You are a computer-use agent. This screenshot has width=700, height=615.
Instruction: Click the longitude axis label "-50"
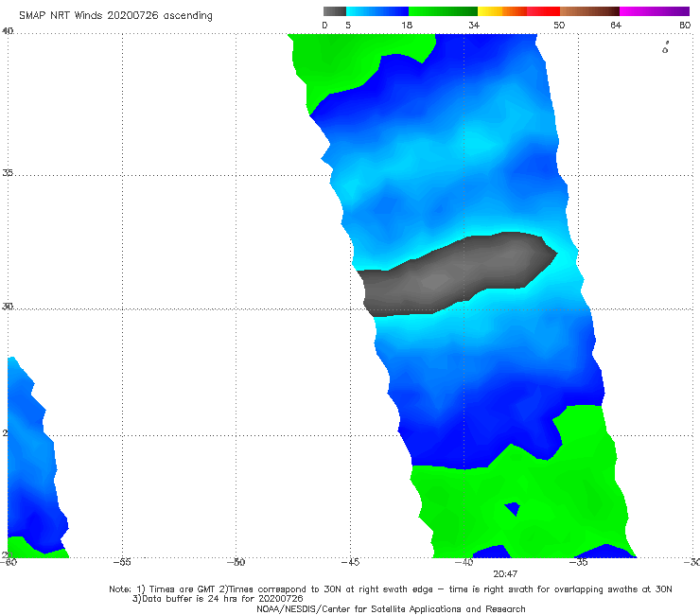[x=236, y=562]
